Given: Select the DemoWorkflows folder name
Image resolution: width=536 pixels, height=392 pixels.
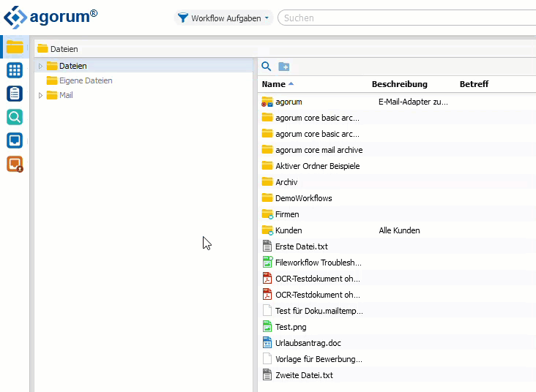Looking at the screenshot, I should coord(304,198).
